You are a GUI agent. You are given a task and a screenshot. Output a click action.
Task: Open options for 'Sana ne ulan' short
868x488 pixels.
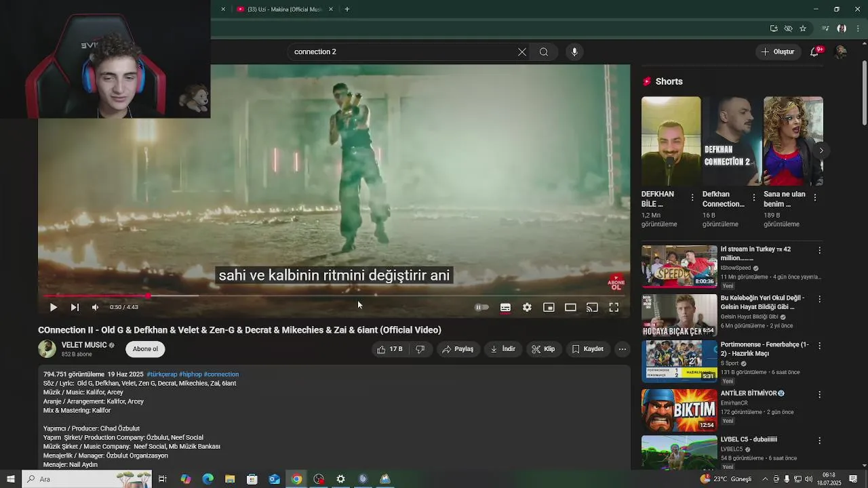(814, 198)
